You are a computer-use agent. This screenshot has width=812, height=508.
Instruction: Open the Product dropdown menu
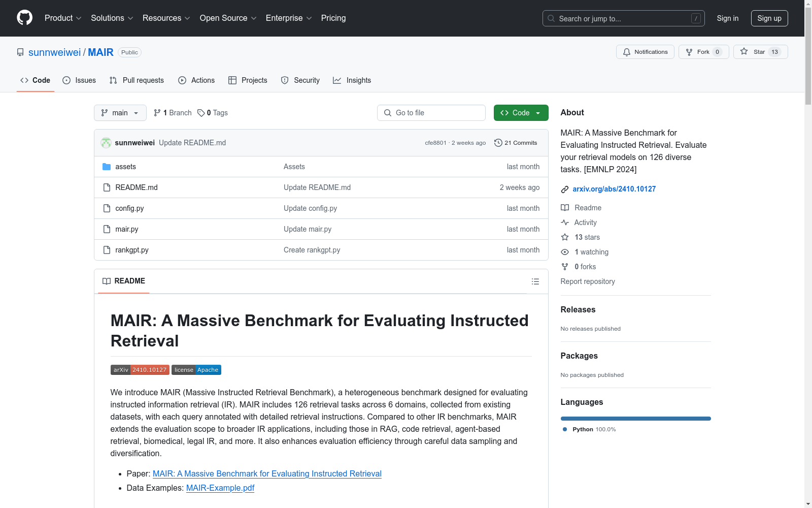(63, 18)
